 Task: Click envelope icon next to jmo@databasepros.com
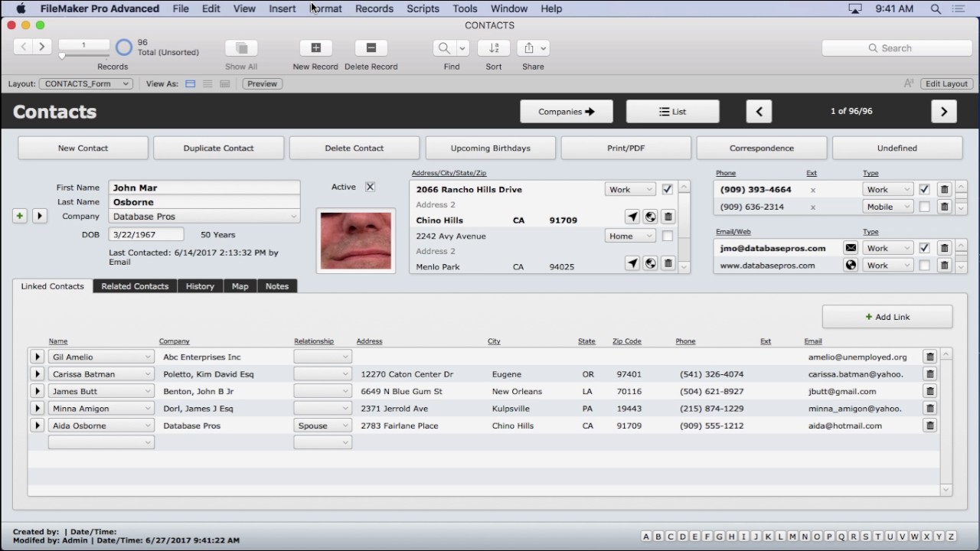coord(851,248)
